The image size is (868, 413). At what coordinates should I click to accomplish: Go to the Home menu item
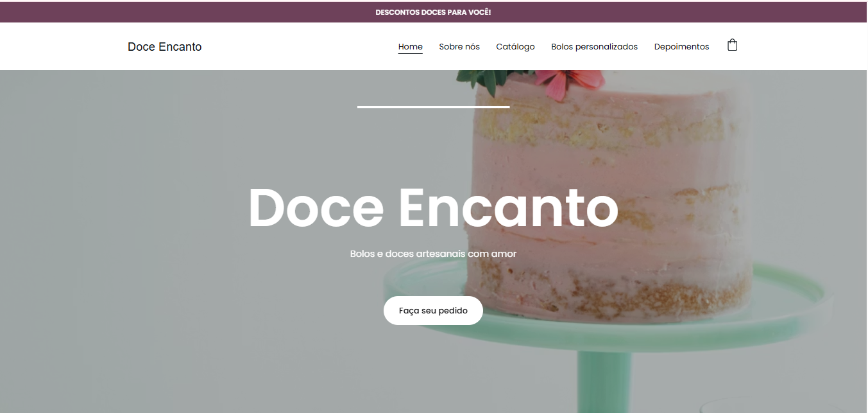pyautogui.click(x=411, y=46)
